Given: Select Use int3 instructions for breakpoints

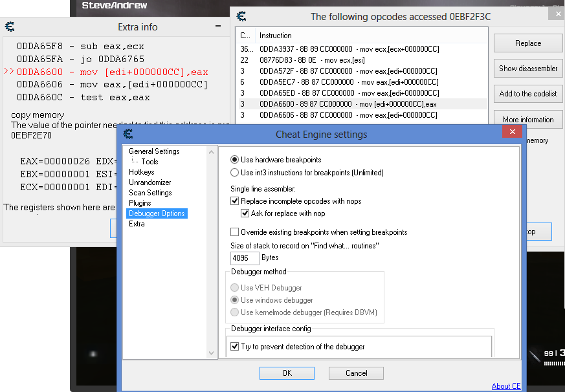Looking at the screenshot, I should point(235,173).
